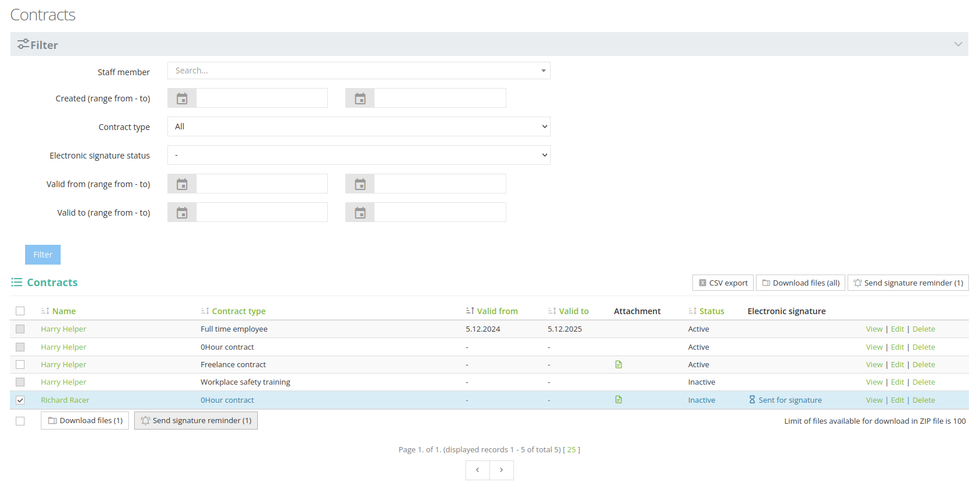Open attachment icon in Richard Racer row
The height and width of the screenshot is (496, 980).
tap(618, 400)
